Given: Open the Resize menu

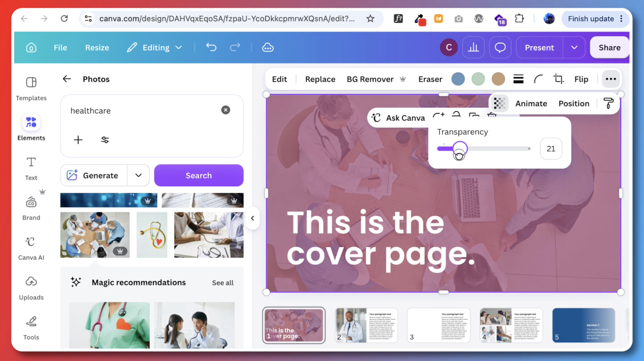Looking at the screenshot, I should click(x=97, y=48).
